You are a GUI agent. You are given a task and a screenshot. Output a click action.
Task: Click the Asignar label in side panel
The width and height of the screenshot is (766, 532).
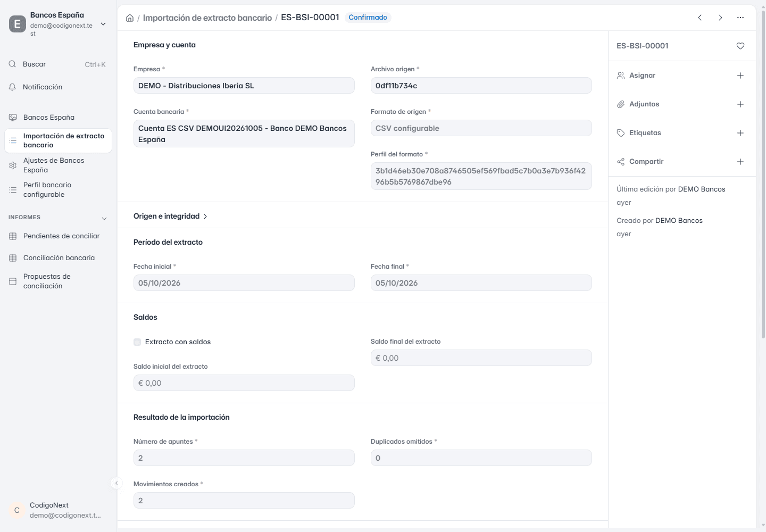pos(642,76)
